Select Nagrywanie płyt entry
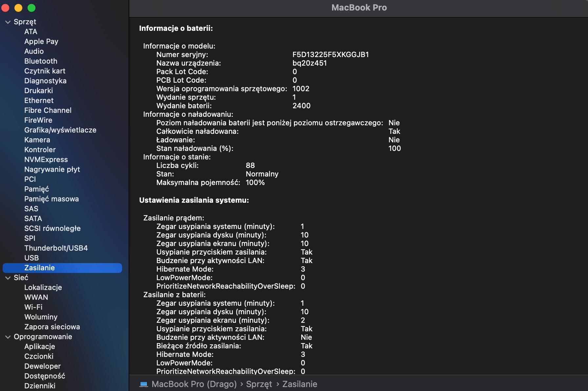 [x=52, y=169]
